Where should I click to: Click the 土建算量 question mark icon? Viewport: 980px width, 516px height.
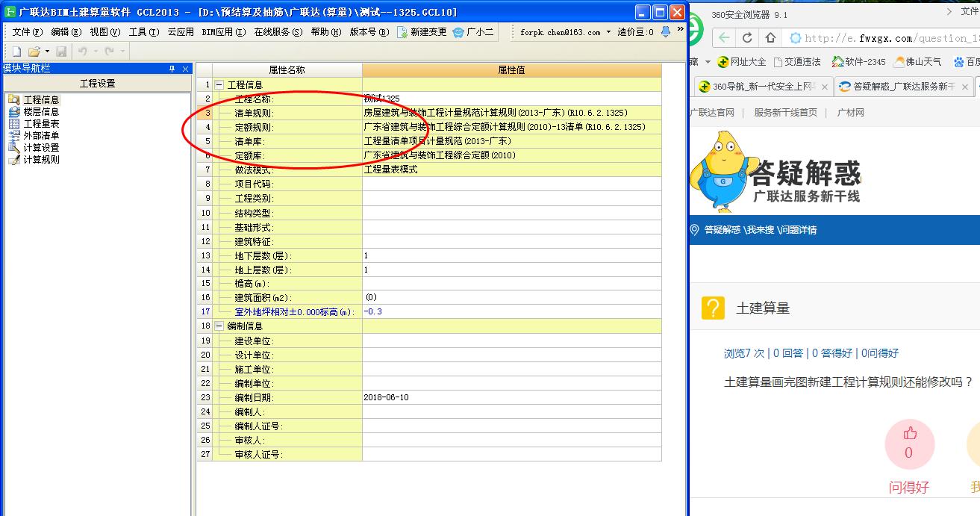point(714,308)
